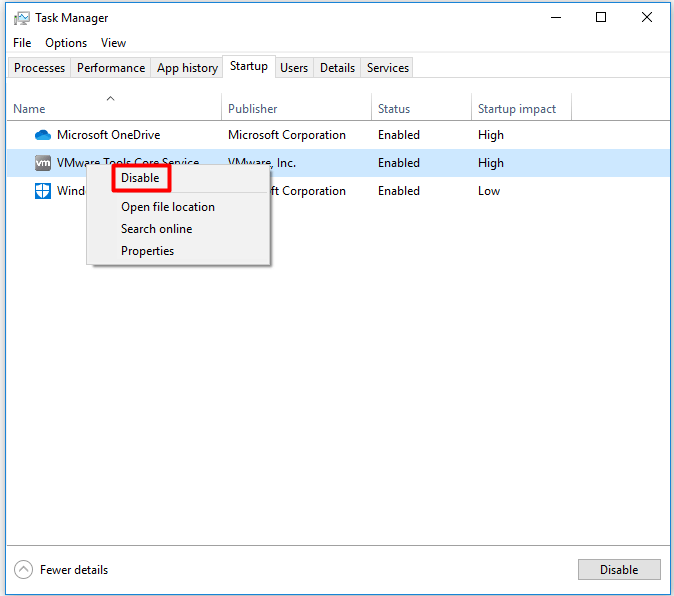Sort by the Startup impact column header
Viewport: 674px width, 596px height.
click(x=521, y=107)
